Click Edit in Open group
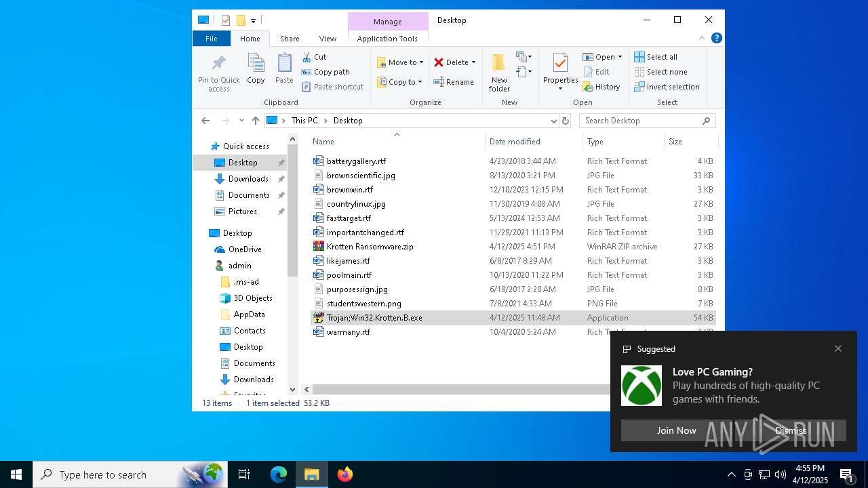Image resolution: width=868 pixels, height=488 pixels. pos(596,72)
